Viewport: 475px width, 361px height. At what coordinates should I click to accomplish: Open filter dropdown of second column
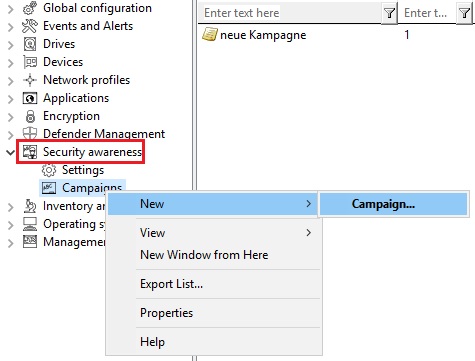[x=464, y=13]
